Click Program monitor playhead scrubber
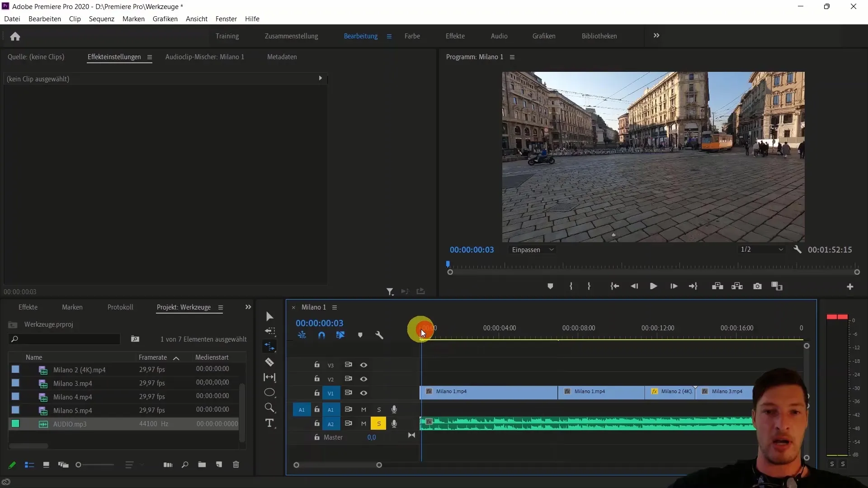The height and width of the screenshot is (488, 868). (448, 264)
